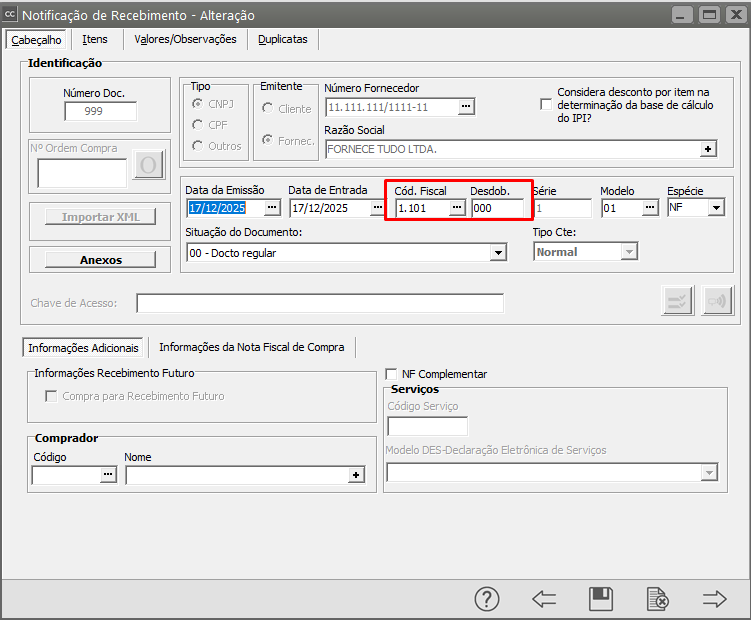Click the help question mark icon
The width and height of the screenshot is (751, 620).
pyautogui.click(x=486, y=599)
